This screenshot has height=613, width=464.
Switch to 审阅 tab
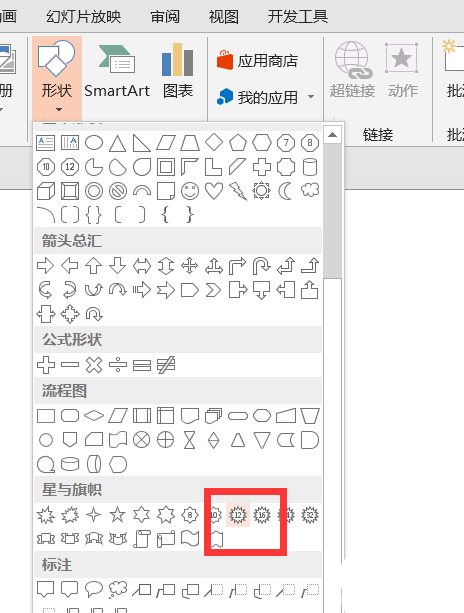point(165,17)
